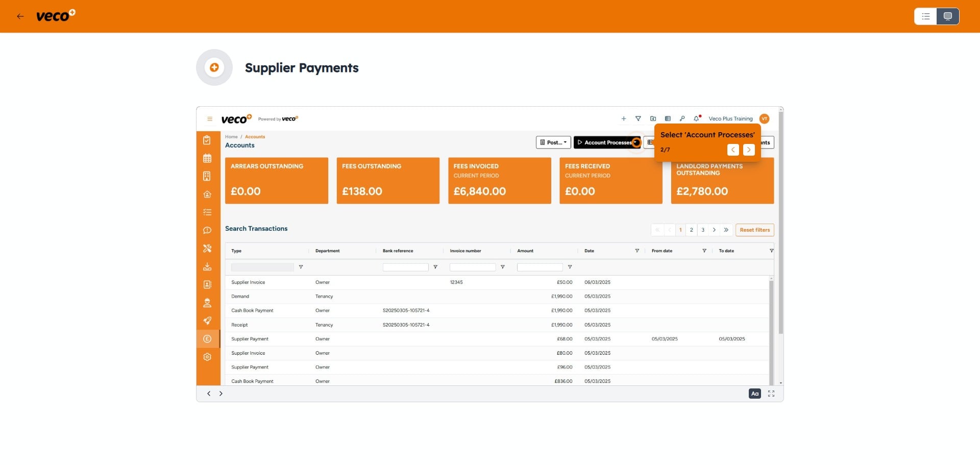Click the key icon in top bar

pos(682,119)
